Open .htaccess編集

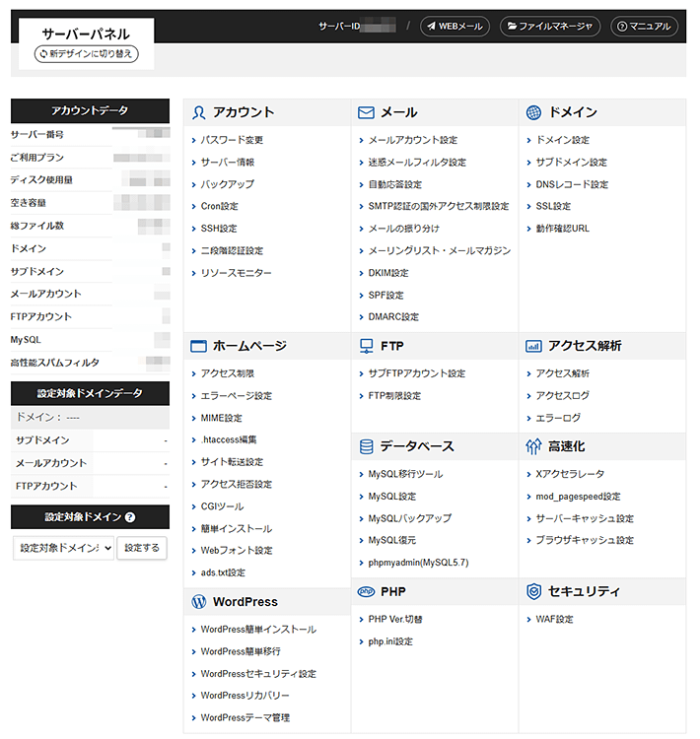coord(229,439)
